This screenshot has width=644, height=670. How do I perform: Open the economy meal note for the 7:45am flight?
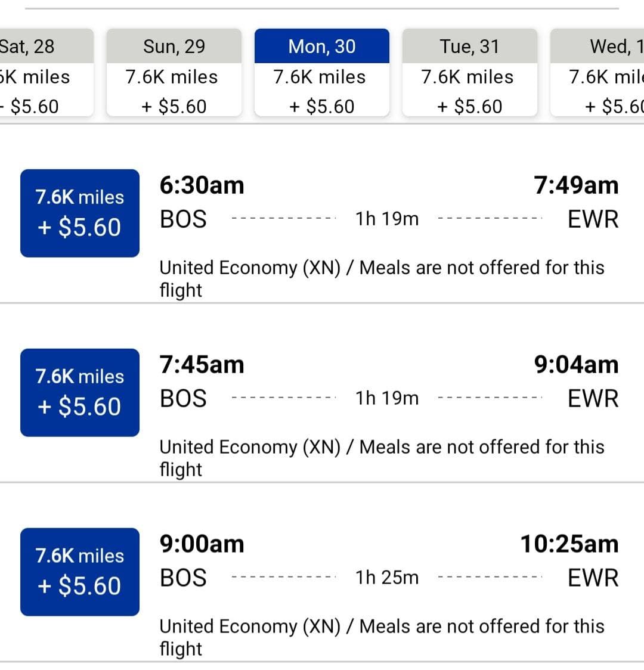382,458
